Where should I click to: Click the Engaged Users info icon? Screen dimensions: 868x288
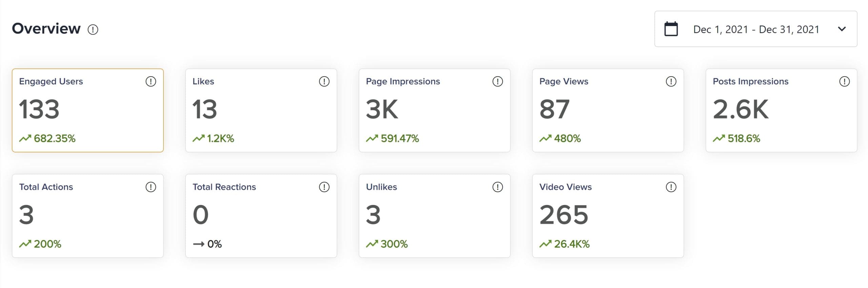click(151, 81)
